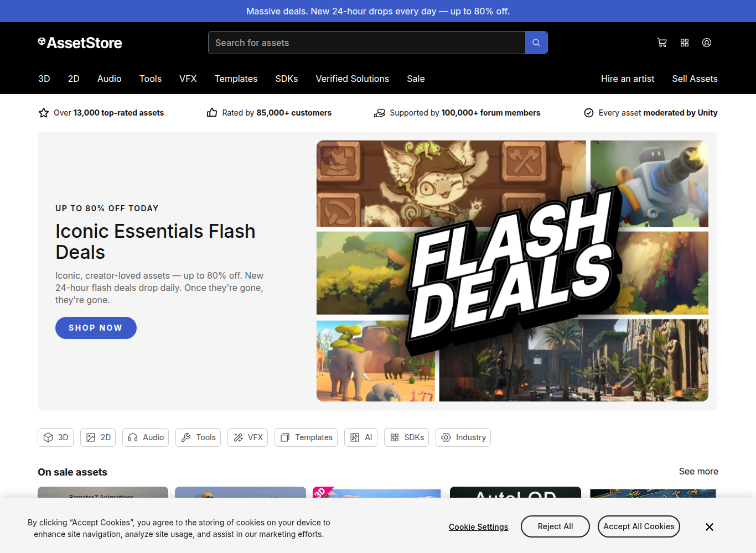Open Verified Solutions in the navigation

coord(353,79)
